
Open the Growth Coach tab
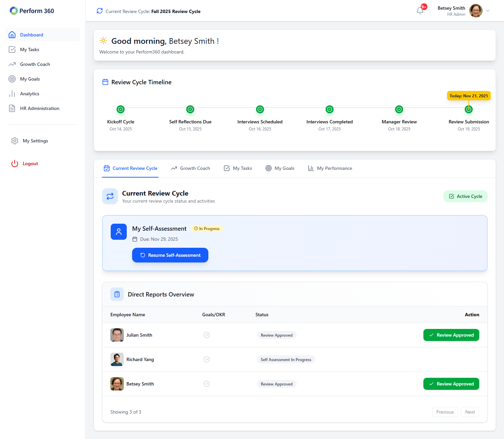[x=191, y=168]
